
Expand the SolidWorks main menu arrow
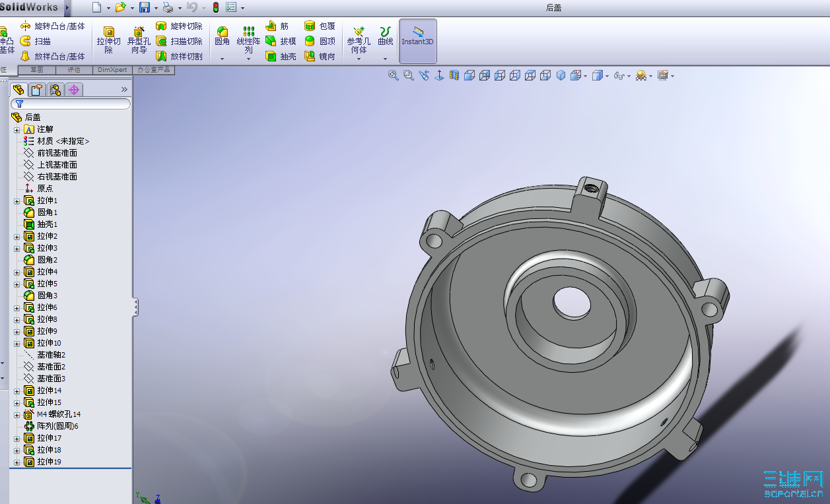[x=67, y=8]
